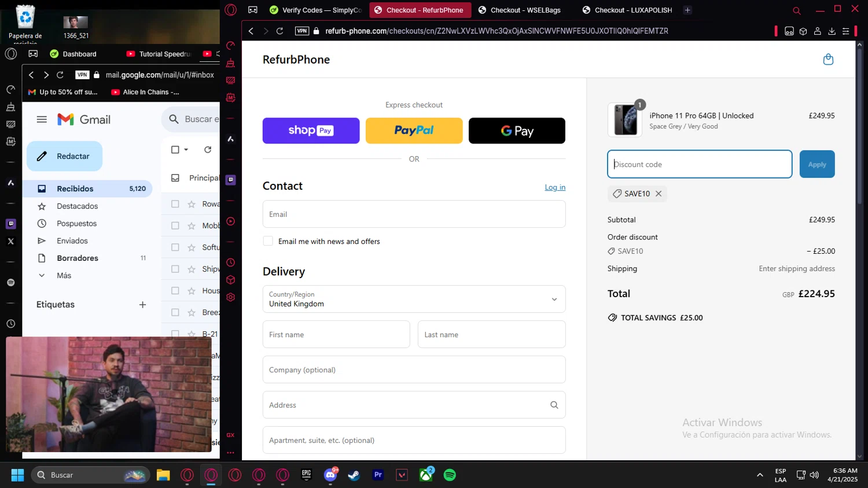Viewport: 868px width, 488px height.
Task: Select the Rowa email row checkbox
Action: [175, 204]
